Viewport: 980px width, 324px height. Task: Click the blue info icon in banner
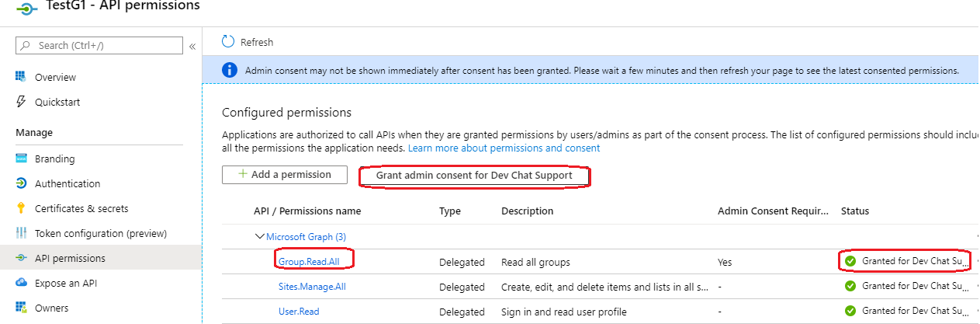230,71
